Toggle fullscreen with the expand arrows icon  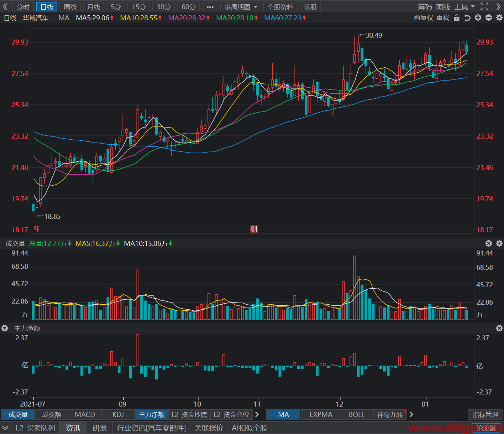pos(484,7)
